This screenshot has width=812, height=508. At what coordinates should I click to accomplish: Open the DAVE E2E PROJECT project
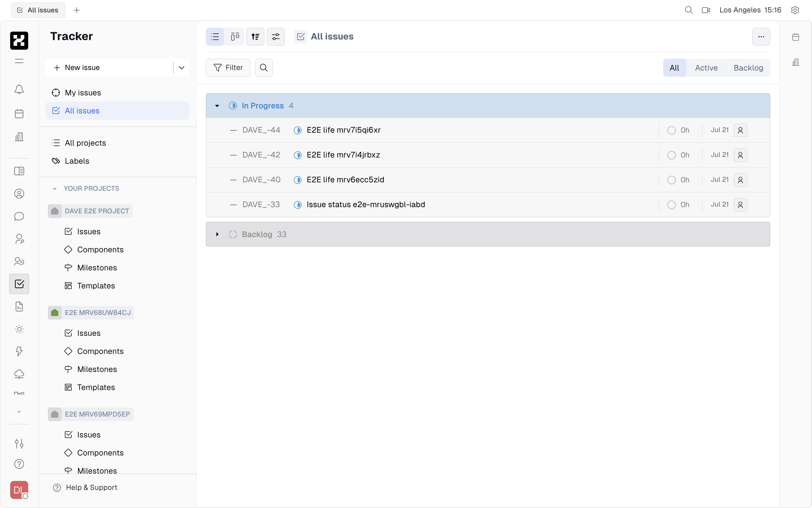90,211
